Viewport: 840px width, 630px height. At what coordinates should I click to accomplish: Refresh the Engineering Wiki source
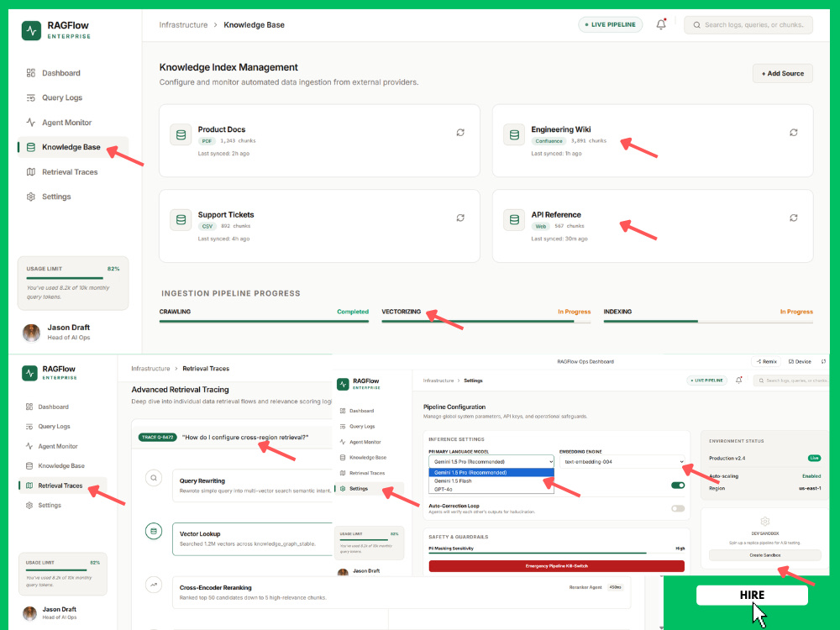(x=794, y=133)
